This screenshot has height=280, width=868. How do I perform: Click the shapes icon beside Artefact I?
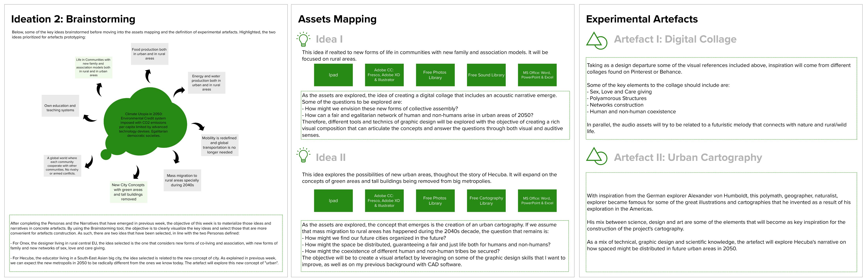pyautogui.click(x=596, y=40)
